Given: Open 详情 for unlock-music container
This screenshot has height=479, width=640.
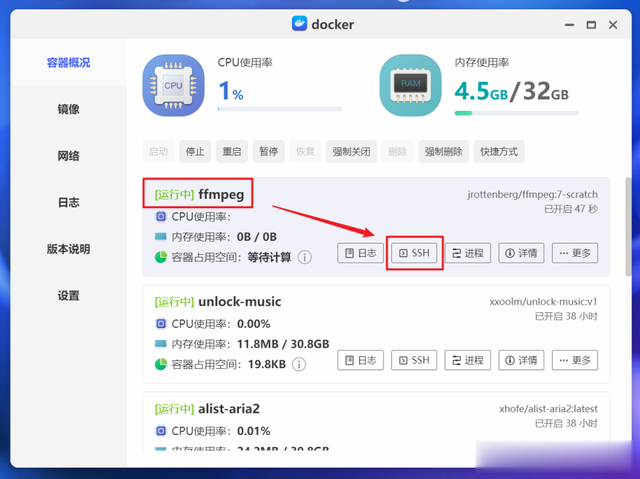Looking at the screenshot, I should click(x=521, y=360).
